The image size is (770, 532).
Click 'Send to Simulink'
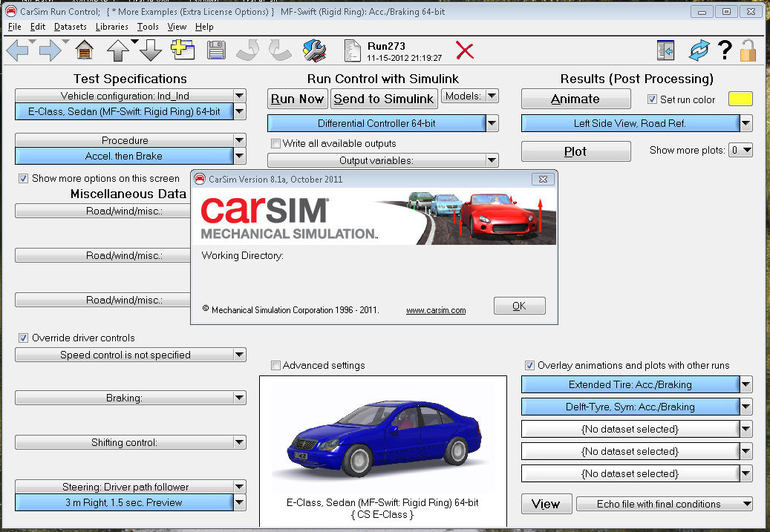pyautogui.click(x=384, y=99)
